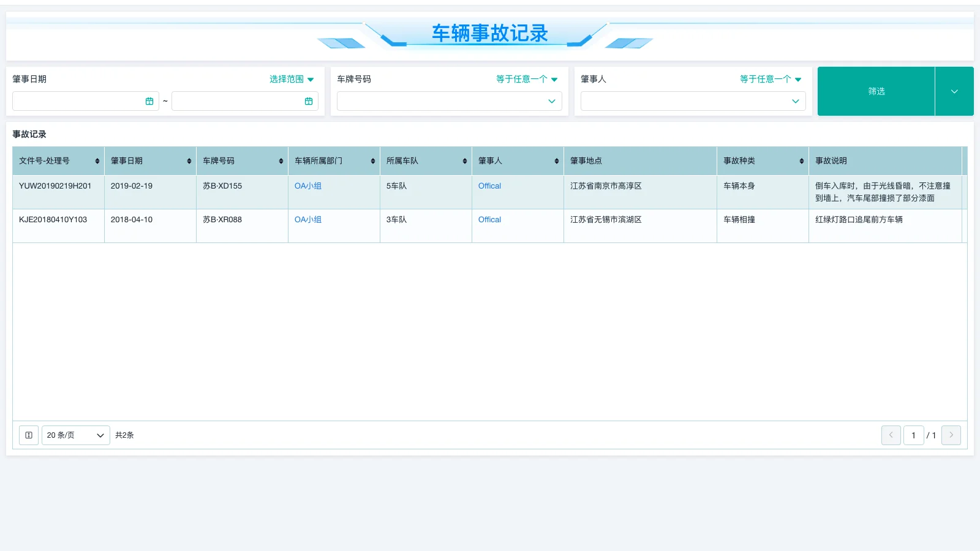Click the OA小组 link for 苏B·XR088

[307, 219]
